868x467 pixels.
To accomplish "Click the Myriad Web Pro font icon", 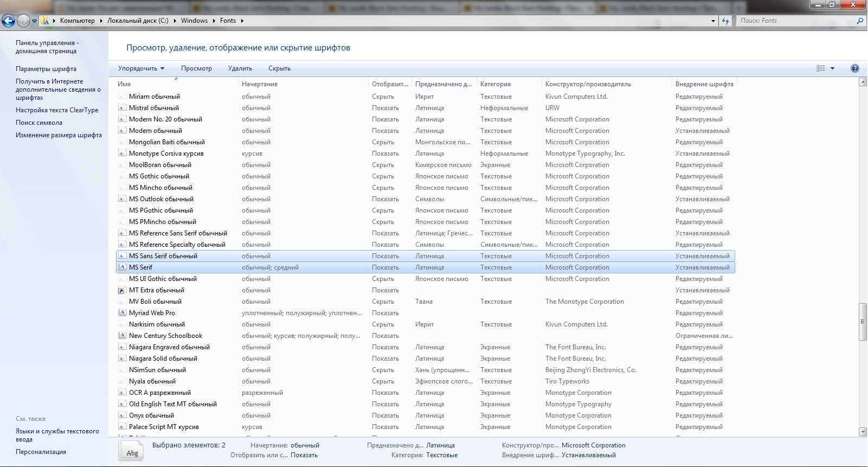I will point(122,313).
